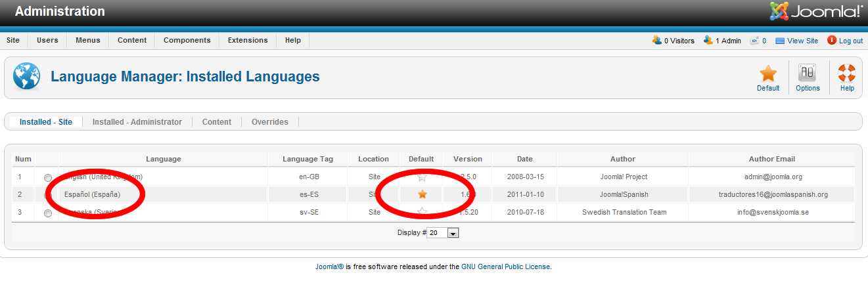
Task: Click the 1 Admin text
Action: coord(729,41)
